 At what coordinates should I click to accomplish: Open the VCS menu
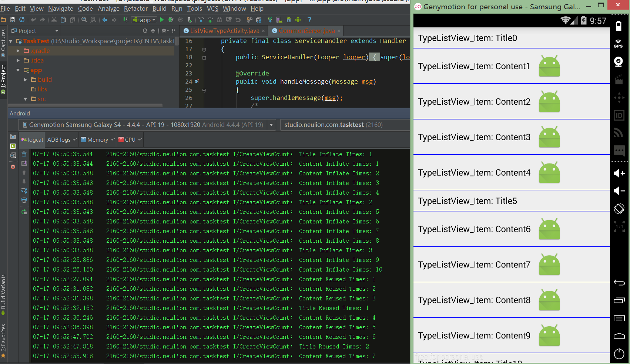(212, 9)
